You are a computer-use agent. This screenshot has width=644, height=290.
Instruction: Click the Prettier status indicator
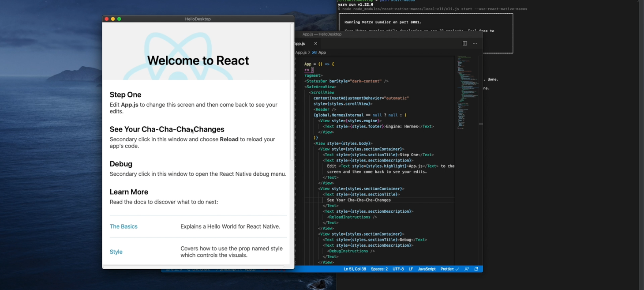(449, 269)
